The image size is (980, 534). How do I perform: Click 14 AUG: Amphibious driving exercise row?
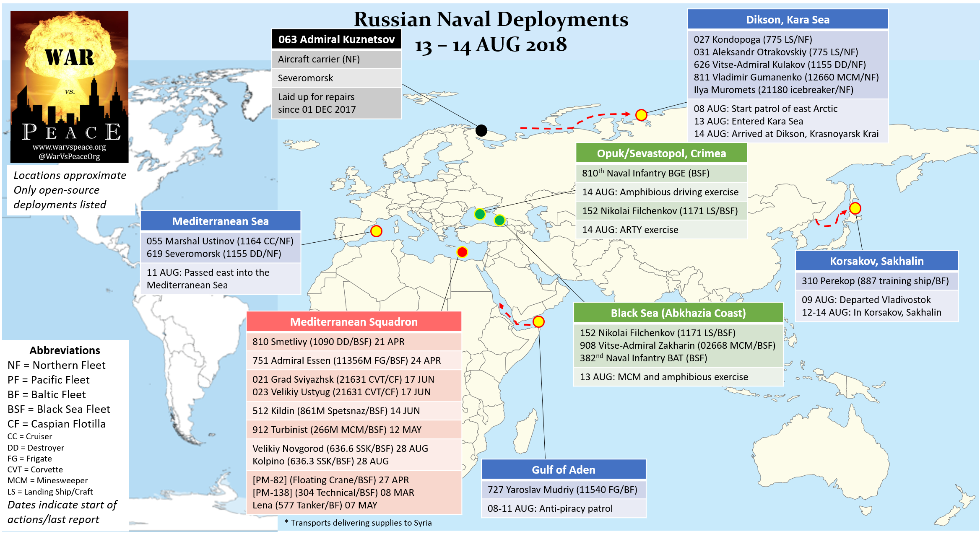tap(661, 192)
